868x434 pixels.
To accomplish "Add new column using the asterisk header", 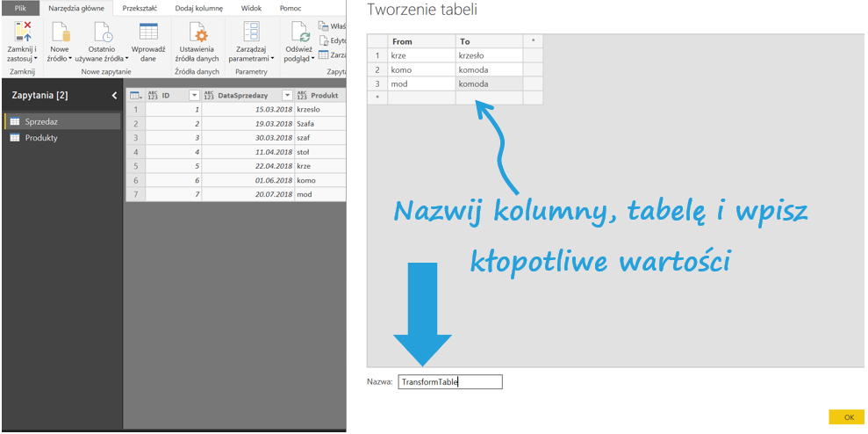I will (533, 41).
